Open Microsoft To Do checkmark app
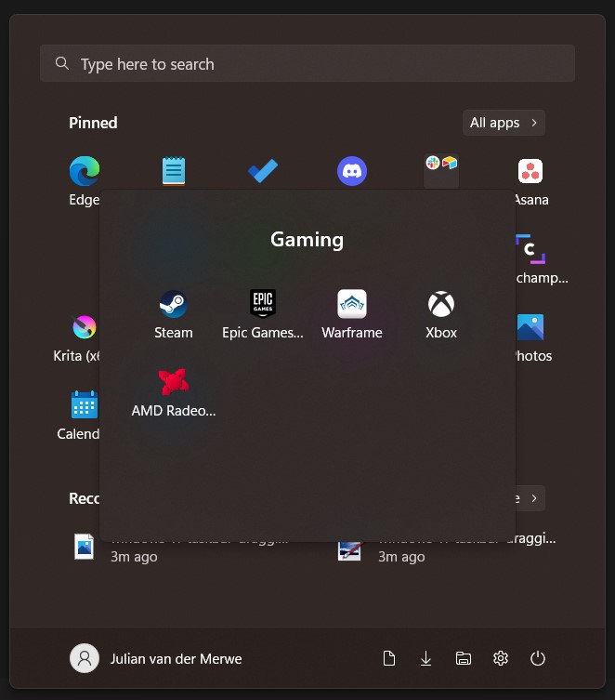 pos(263,171)
